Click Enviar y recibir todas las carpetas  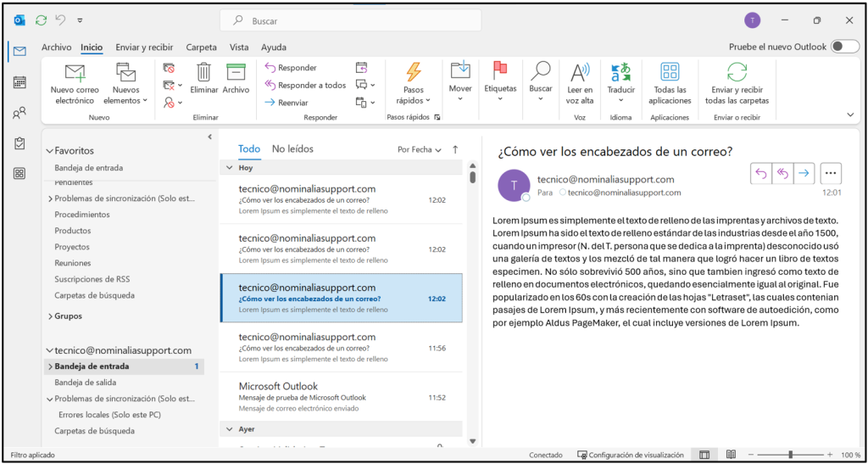[737, 73]
